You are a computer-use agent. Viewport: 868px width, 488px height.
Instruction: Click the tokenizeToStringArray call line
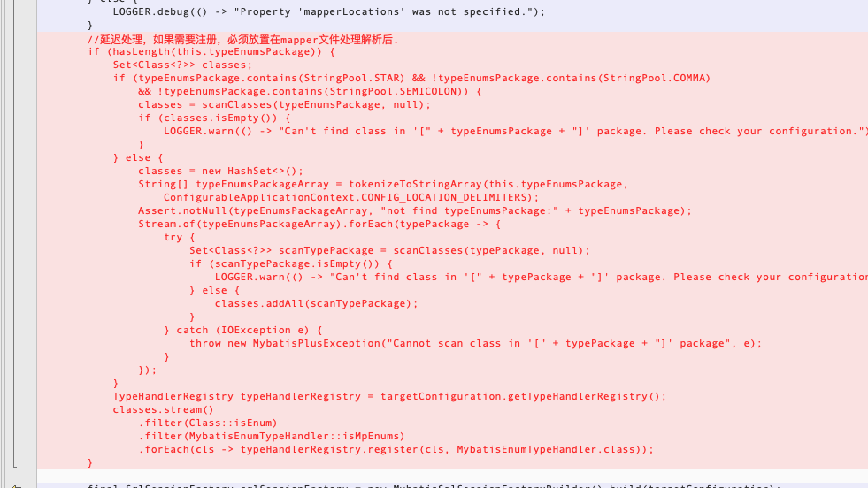383,184
